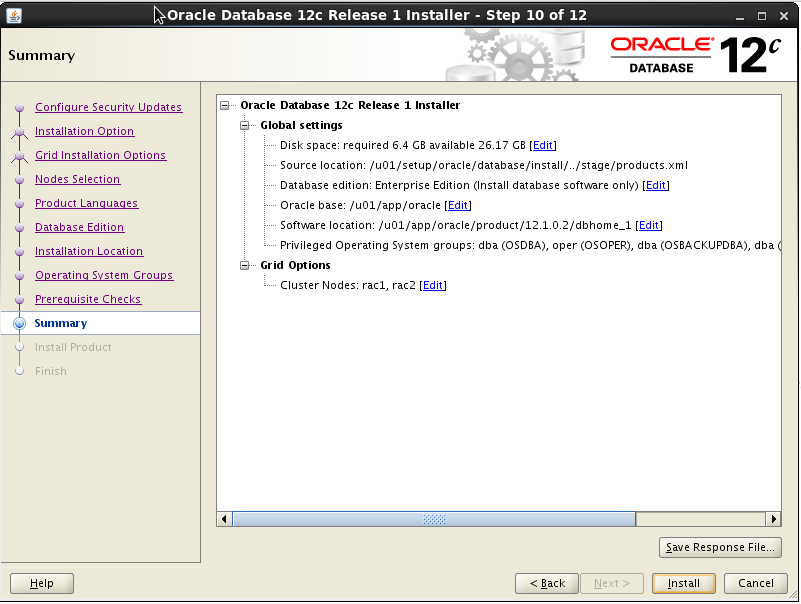Open Operating System Groups step

click(104, 275)
